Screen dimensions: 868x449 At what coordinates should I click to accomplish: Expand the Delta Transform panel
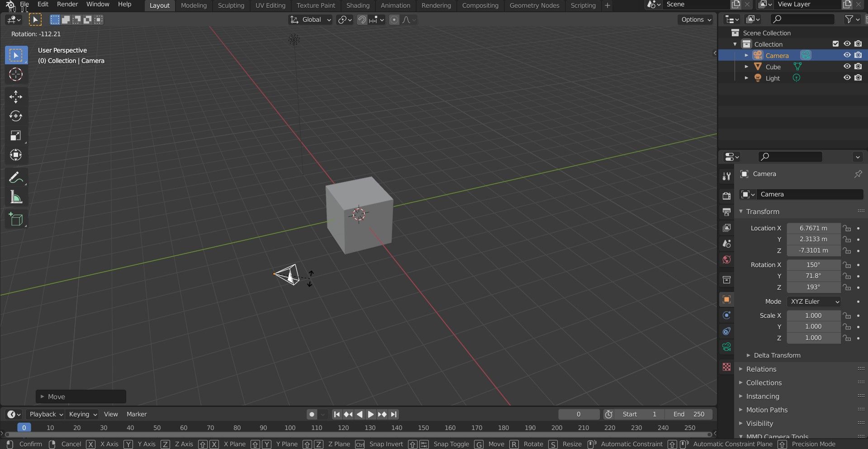pos(777,355)
